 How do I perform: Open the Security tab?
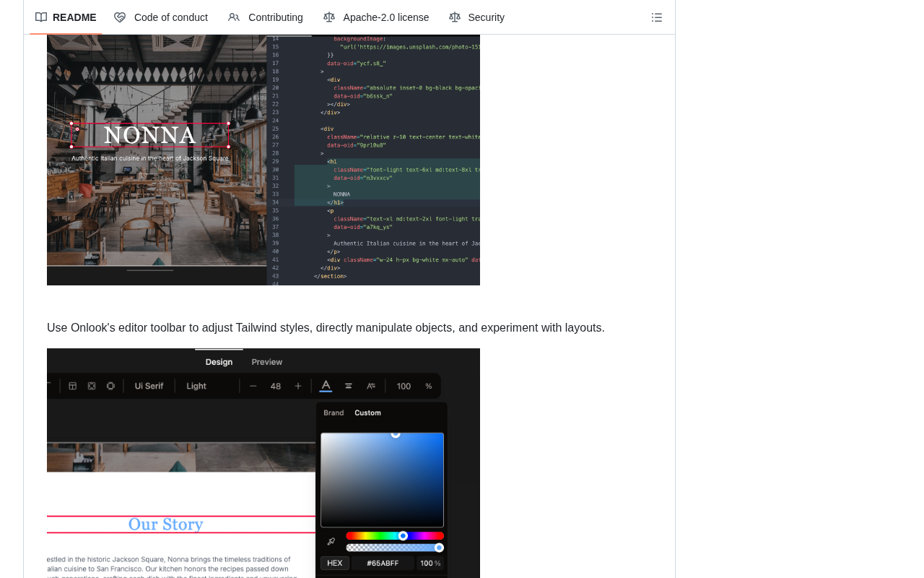point(476,17)
